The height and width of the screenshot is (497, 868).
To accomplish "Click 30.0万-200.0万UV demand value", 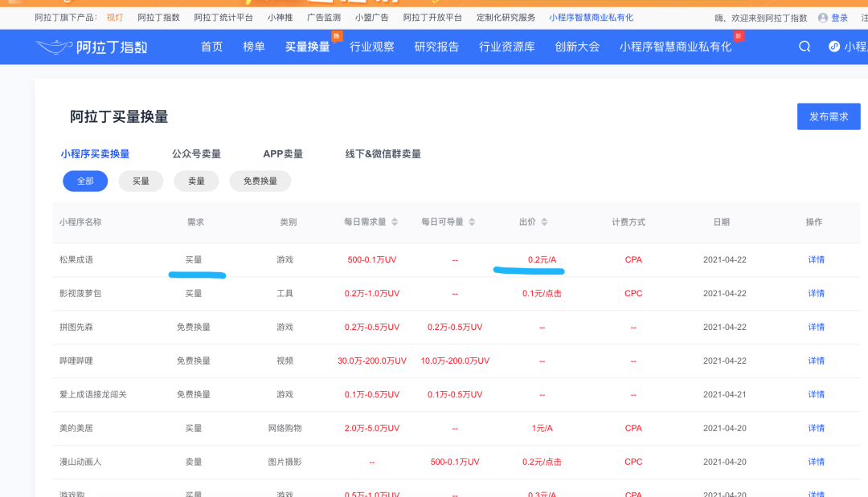I will point(372,361).
